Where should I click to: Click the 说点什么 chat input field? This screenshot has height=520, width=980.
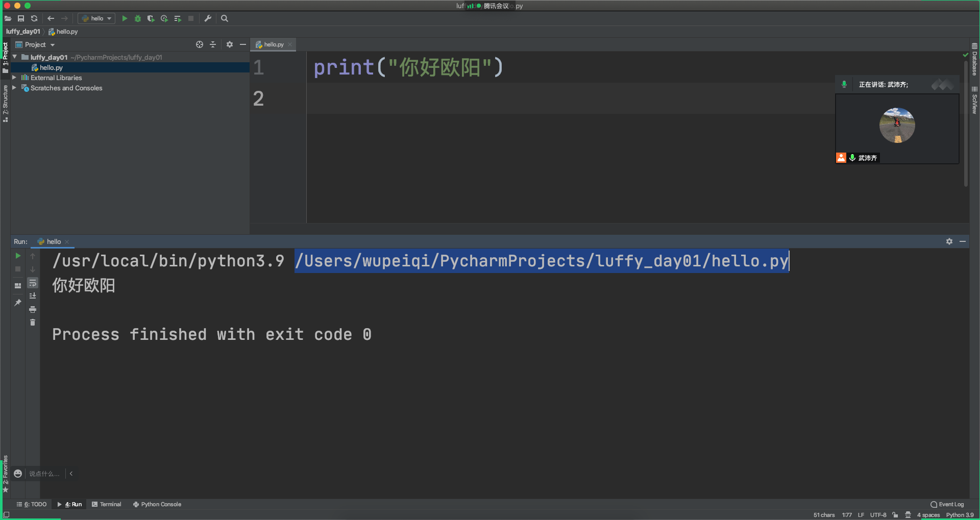(x=44, y=474)
